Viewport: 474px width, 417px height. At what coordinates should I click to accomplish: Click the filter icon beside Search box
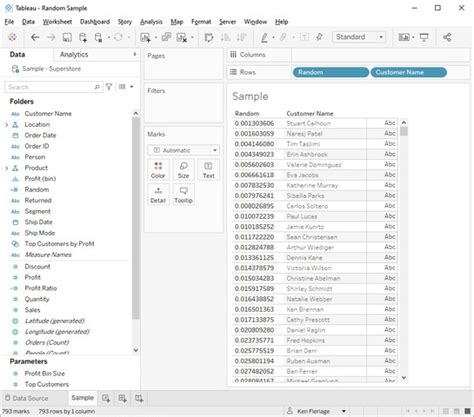[x=109, y=87]
